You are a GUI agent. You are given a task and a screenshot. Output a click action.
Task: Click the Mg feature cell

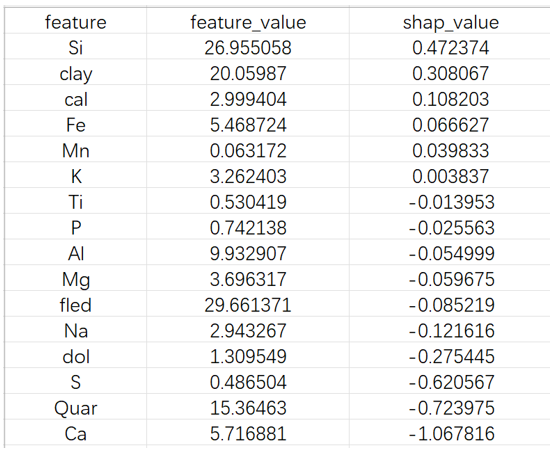pyautogui.click(x=75, y=279)
